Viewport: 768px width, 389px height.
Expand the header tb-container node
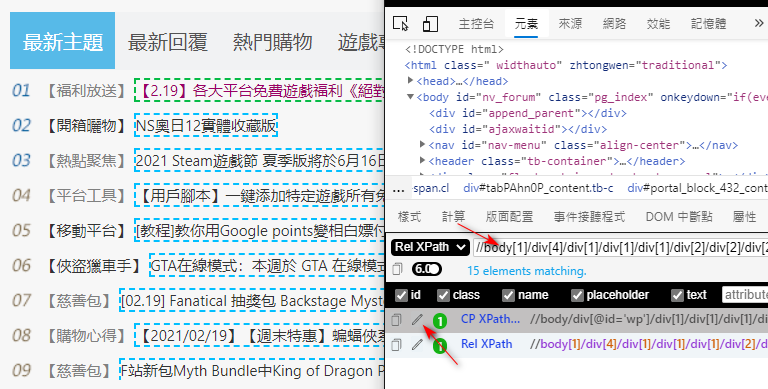tap(423, 161)
